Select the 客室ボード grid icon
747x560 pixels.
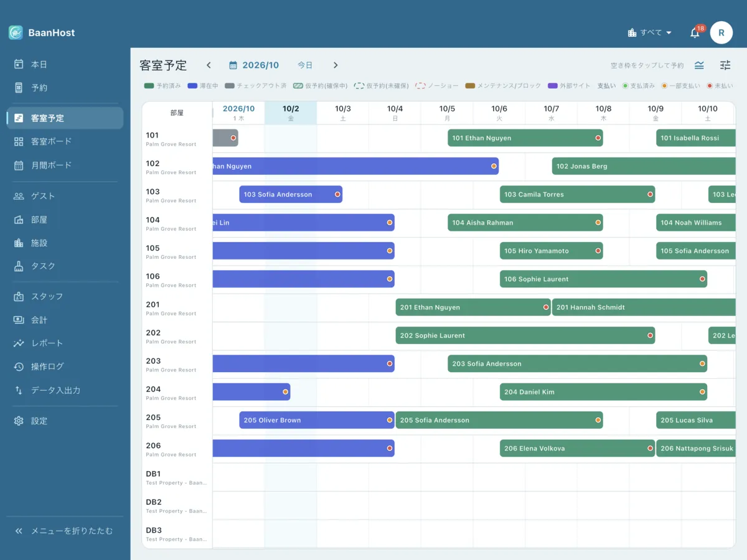19,141
